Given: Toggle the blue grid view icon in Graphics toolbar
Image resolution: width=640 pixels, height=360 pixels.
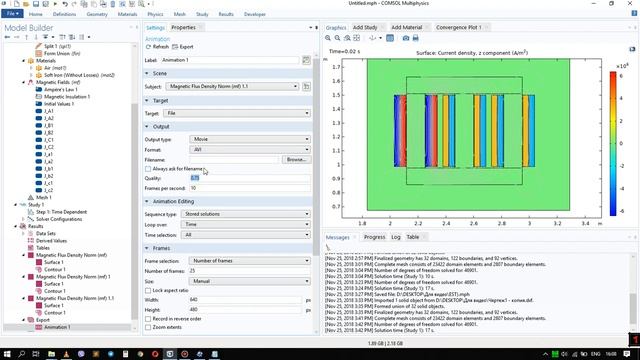Looking at the screenshot, I should click(390, 38).
